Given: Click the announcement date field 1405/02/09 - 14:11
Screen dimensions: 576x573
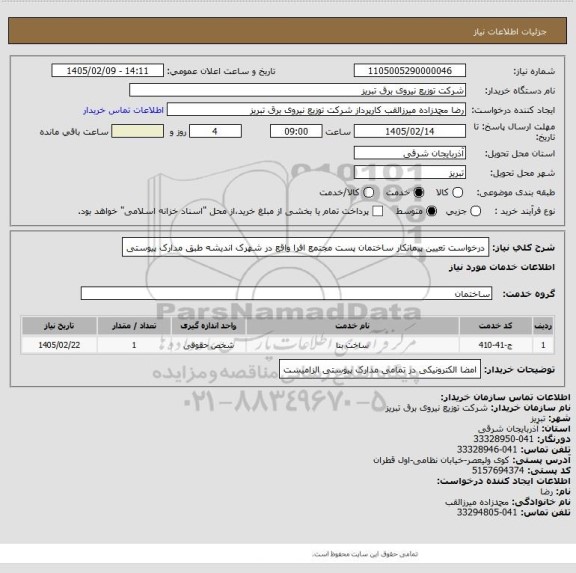Looking at the screenshot, I should [108, 71].
